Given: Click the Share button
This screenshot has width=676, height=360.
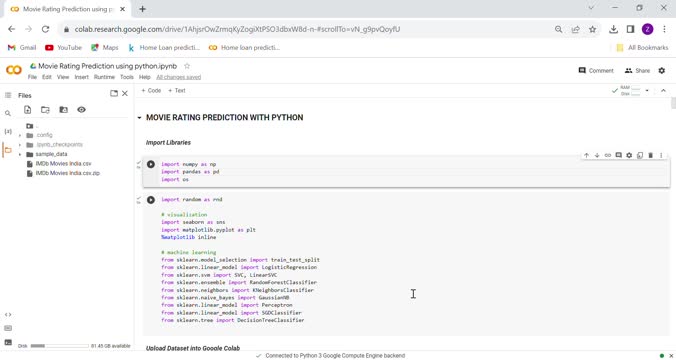Looking at the screenshot, I should [637, 71].
